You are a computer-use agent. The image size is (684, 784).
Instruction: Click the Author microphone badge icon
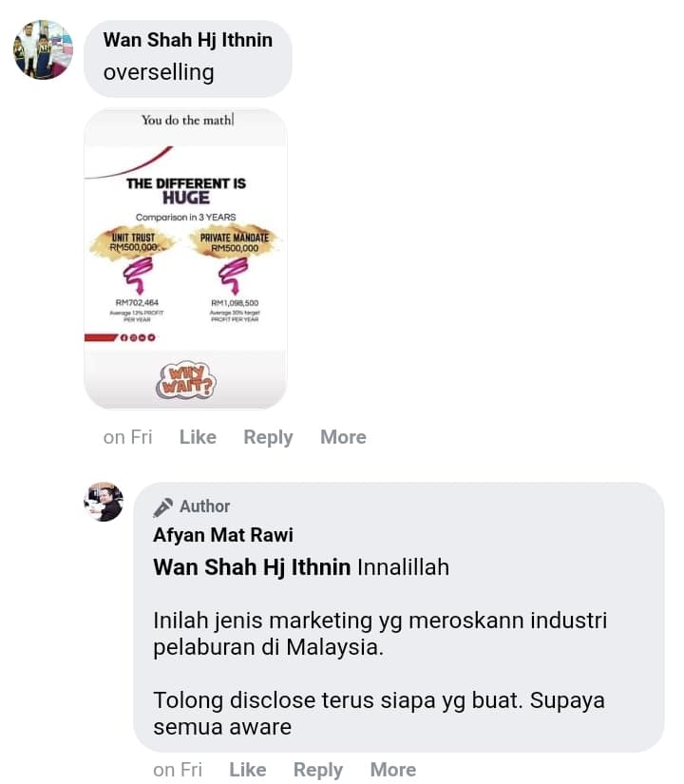(163, 507)
